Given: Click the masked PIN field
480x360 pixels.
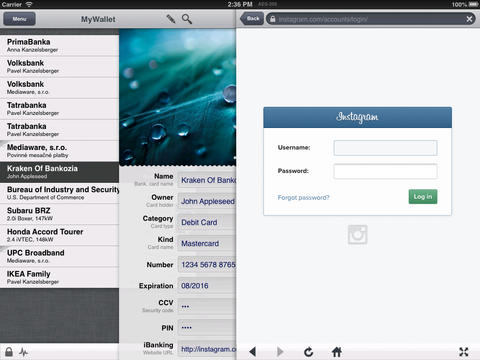Looking at the screenshot, I should click(x=207, y=328).
